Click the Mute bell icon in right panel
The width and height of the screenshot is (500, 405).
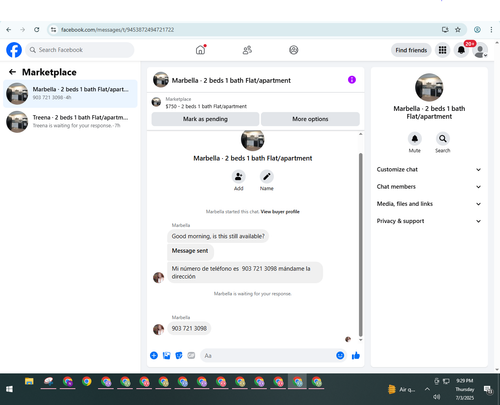pyautogui.click(x=415, y=138)
